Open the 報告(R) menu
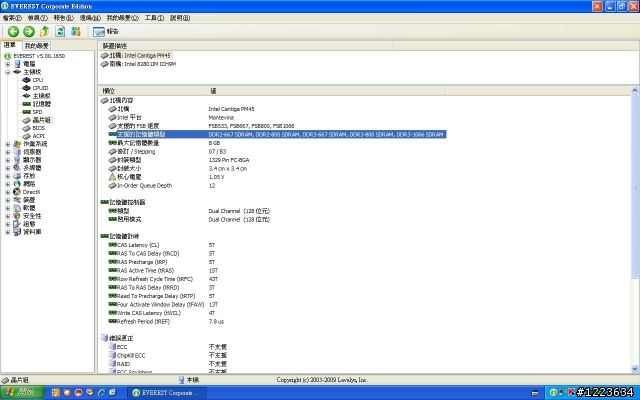The width and height of the screenshot is (640, 400). (64, 18)
